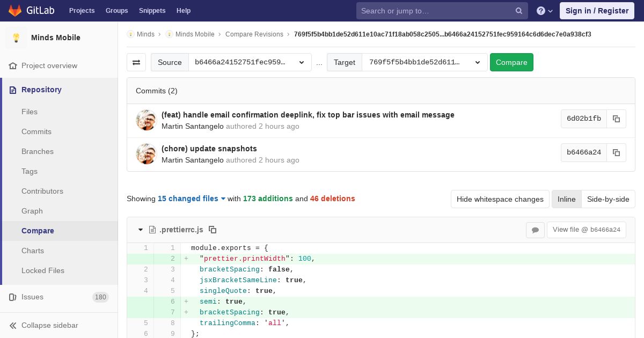The width and height of the screenshot is (644, 338).
Task: Click Hide whitespace changes
Action: (500, 199)
